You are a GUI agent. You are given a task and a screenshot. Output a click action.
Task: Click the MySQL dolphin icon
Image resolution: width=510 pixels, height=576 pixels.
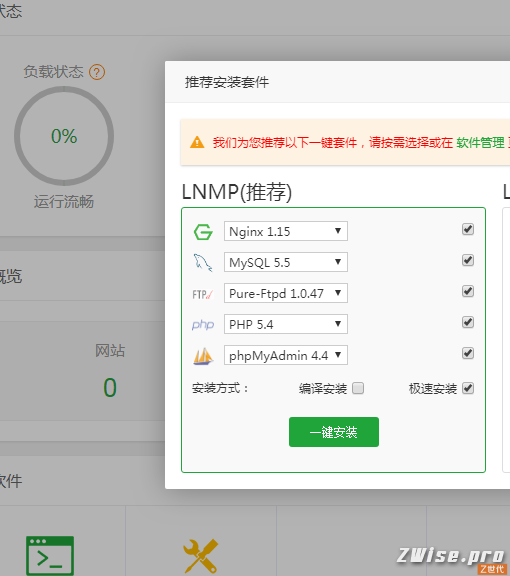tap(203, 263)
